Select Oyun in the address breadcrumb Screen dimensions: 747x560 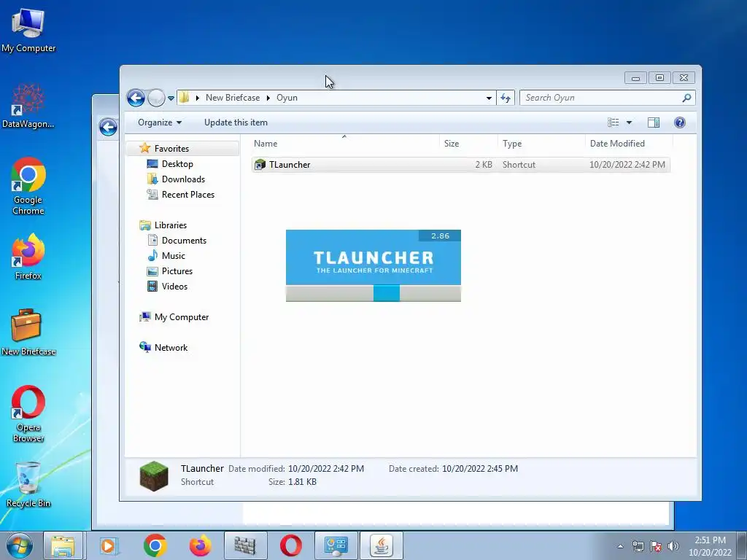(287, 98)
